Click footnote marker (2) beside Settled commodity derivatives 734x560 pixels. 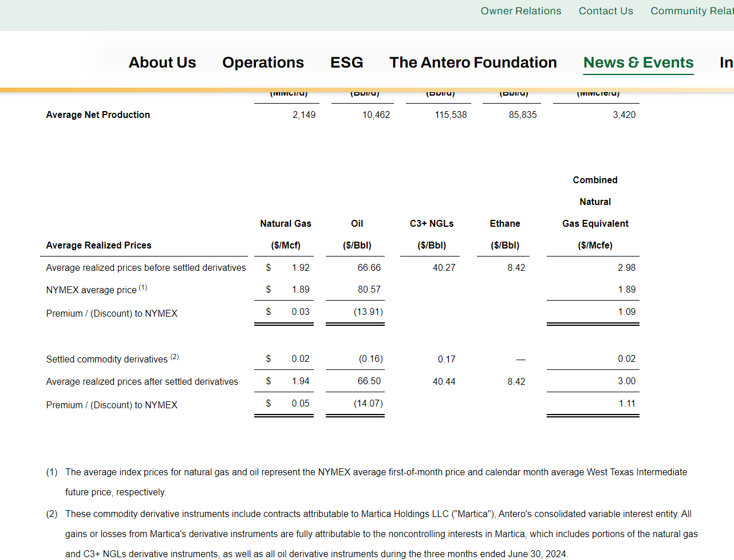click(175, 357)
